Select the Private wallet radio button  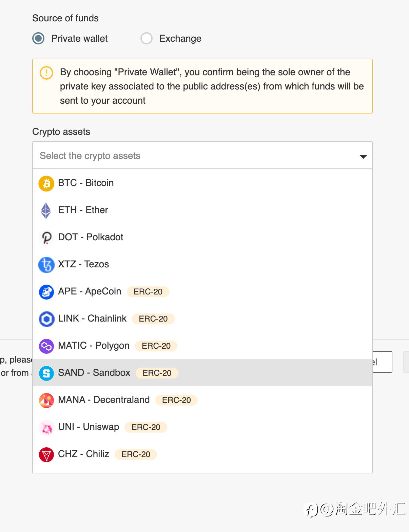click(x=38, y=38)
